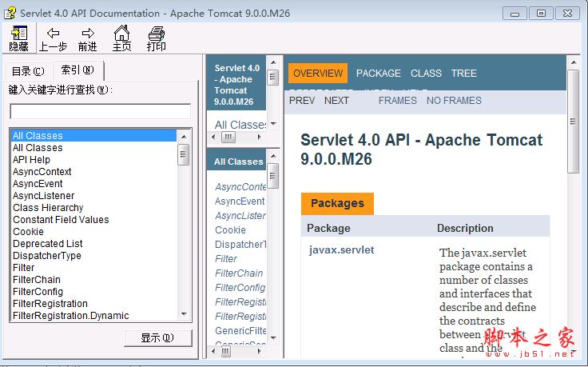Viewport: 588px width, 367px height.
Task: Open the javax.servlet package link
Action: click(341, 250)
